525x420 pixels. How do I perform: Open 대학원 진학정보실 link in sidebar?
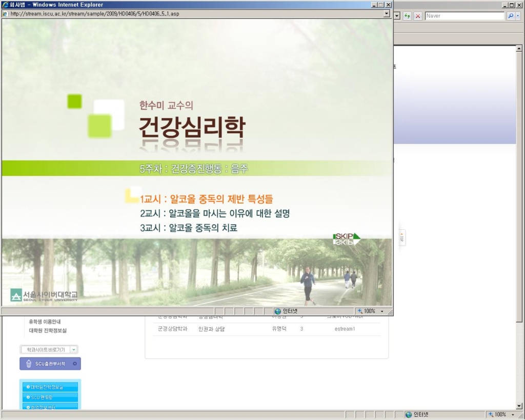[x=48, y=330]
